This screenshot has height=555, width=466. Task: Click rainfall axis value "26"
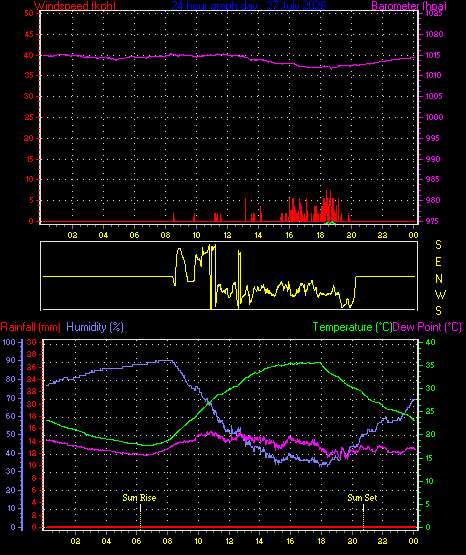(32, 367)
